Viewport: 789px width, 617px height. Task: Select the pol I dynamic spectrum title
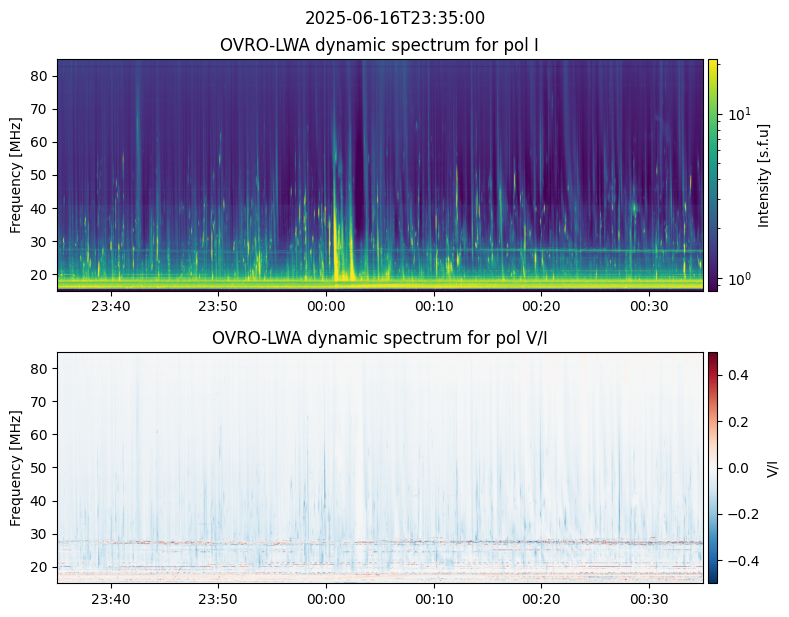click(x=379, y=45)
